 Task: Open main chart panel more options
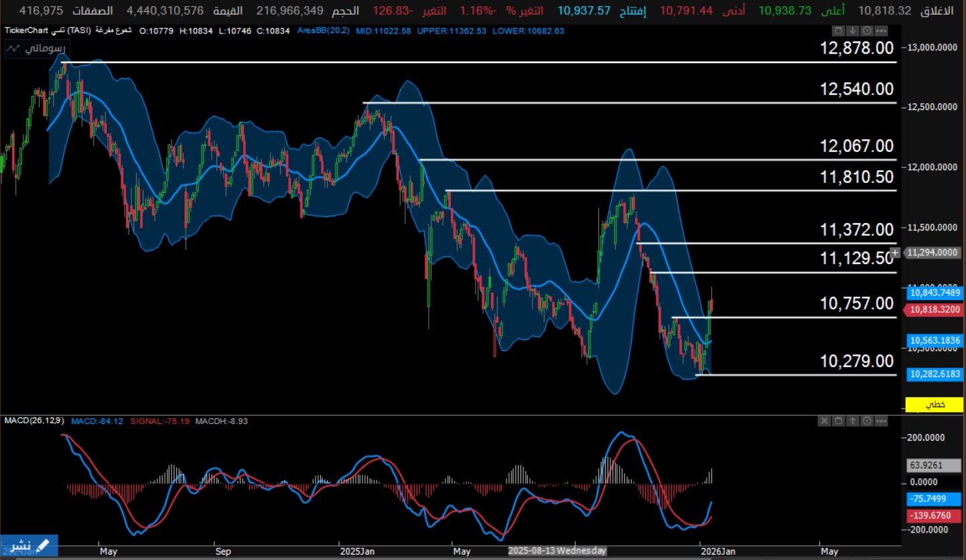pyautogui.click(x=882, y=31)
